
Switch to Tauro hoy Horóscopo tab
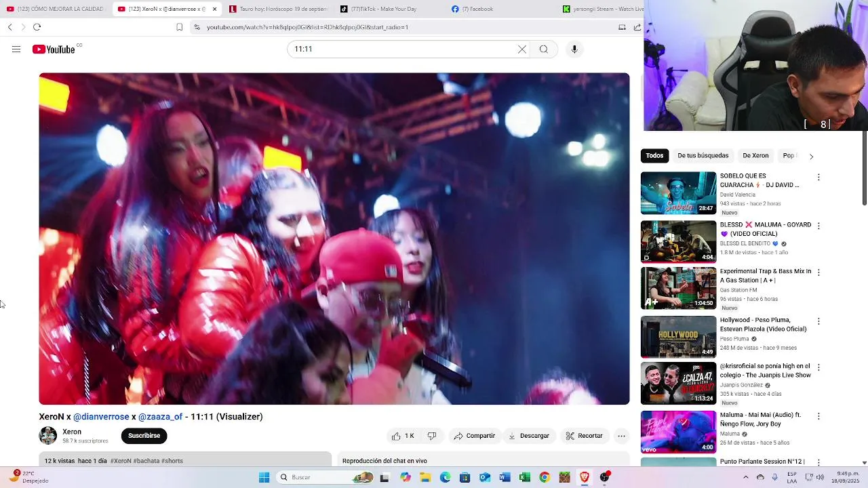point(278,9)
